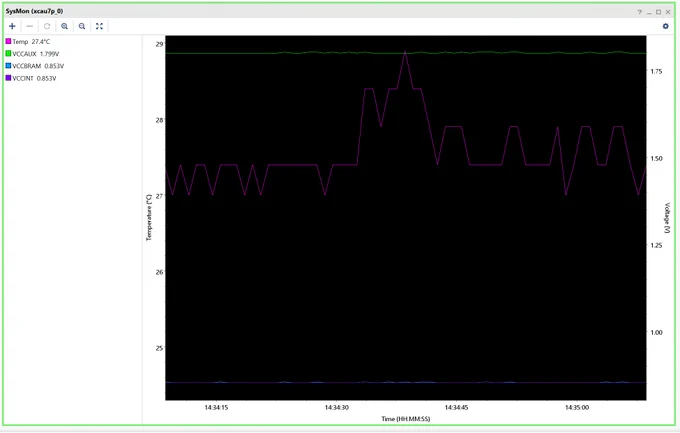Select the VCCBRAM 0.853V legend entry
This screenshot has width=680, height=433.
tap(35, 66)
